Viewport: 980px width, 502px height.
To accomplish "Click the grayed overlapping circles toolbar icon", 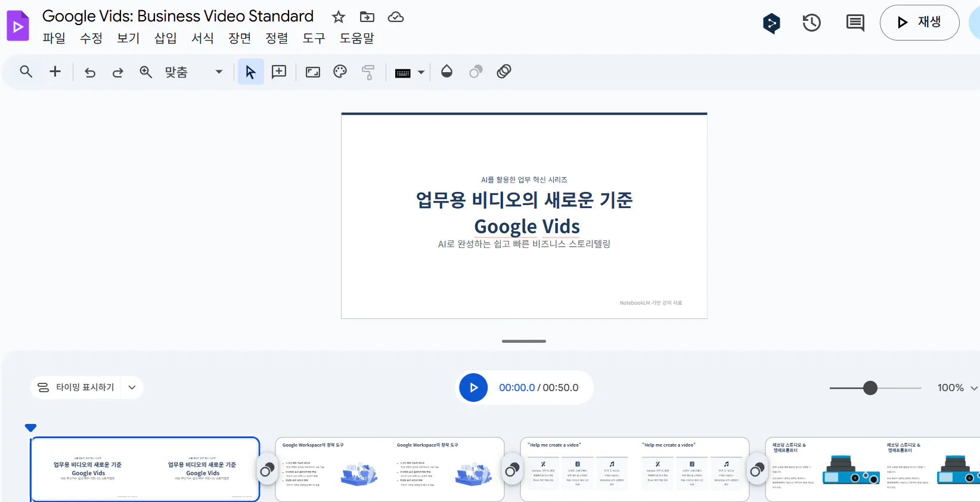I will (476, 72).
